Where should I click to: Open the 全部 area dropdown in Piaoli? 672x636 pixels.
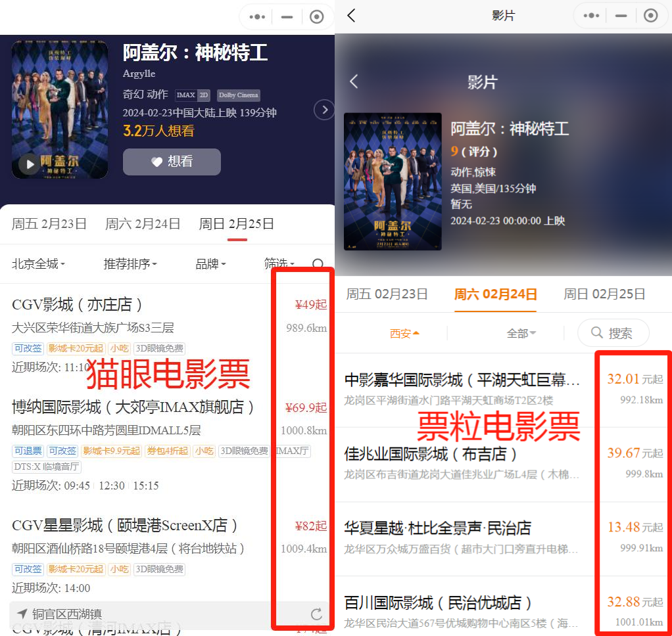coord(521,333)
